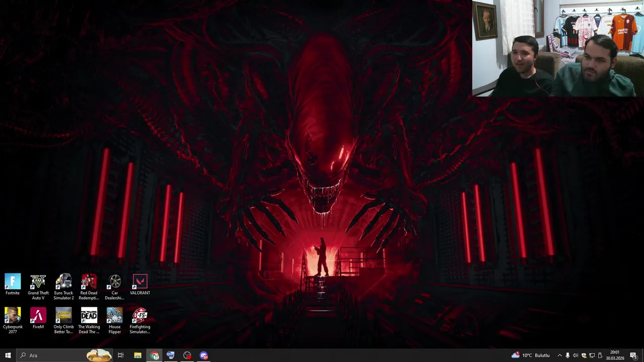Click the Show desktop strip

click(642, 355)
